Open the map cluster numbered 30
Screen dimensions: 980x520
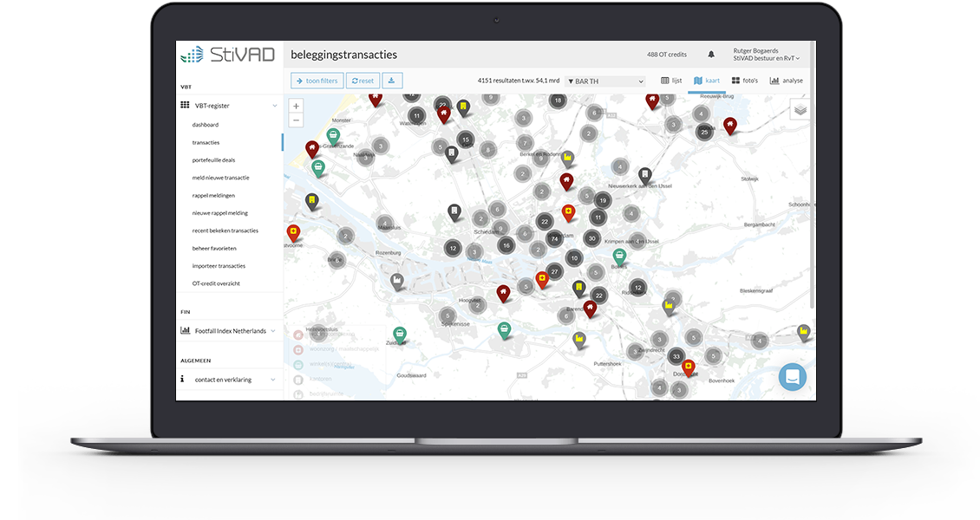[x=591, y=238]
